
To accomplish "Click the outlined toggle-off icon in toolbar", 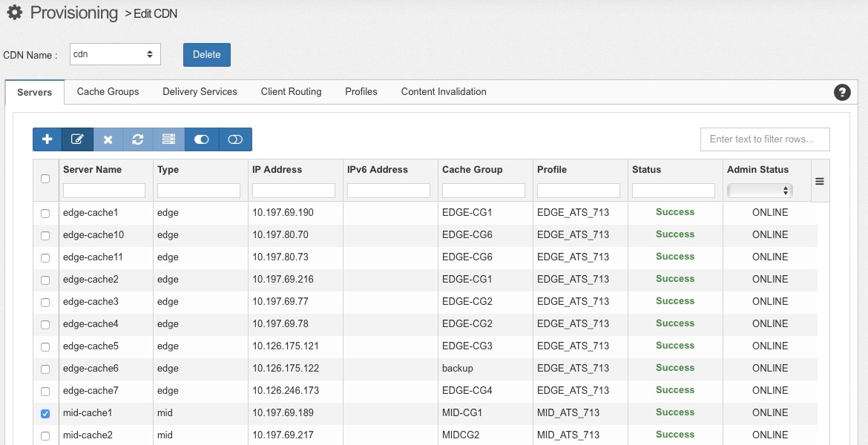I will 235,139.
